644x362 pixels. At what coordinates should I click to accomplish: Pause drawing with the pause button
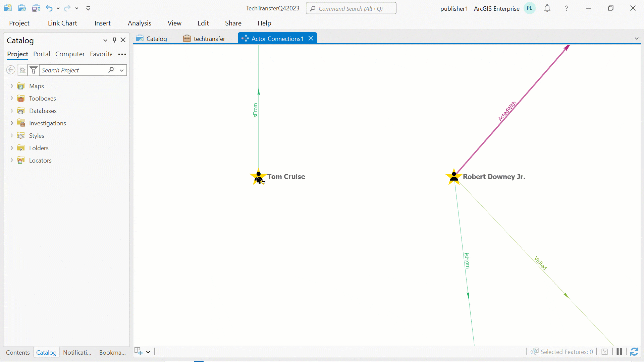pyautogui.click(x=619, y=352)
